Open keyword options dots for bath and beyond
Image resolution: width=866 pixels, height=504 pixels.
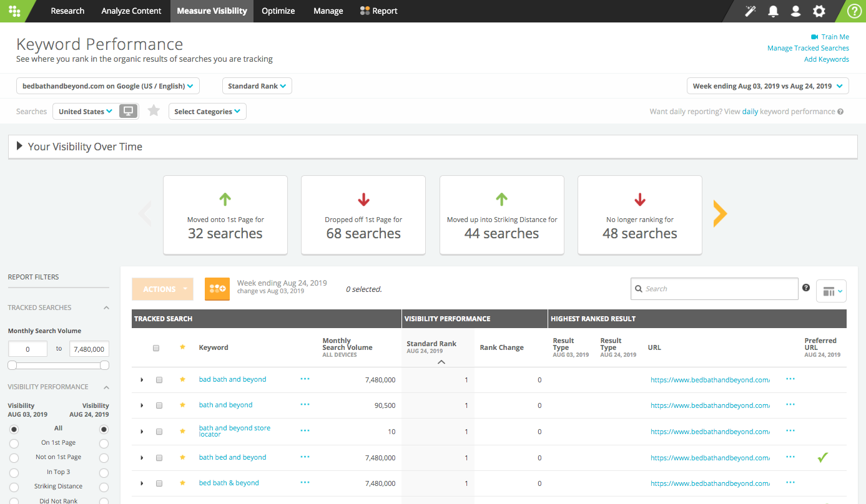(x=305, y=404)
